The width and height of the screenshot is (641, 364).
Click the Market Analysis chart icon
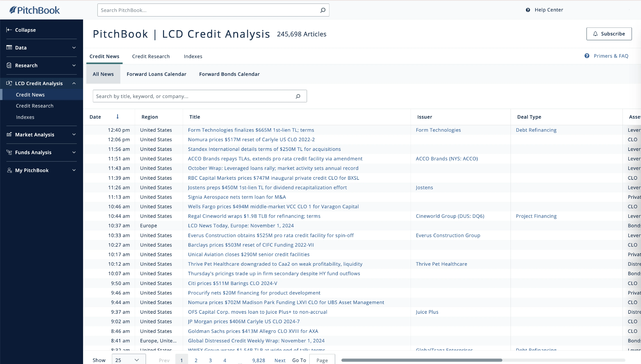pyautogui.click(x=9, y=135)
